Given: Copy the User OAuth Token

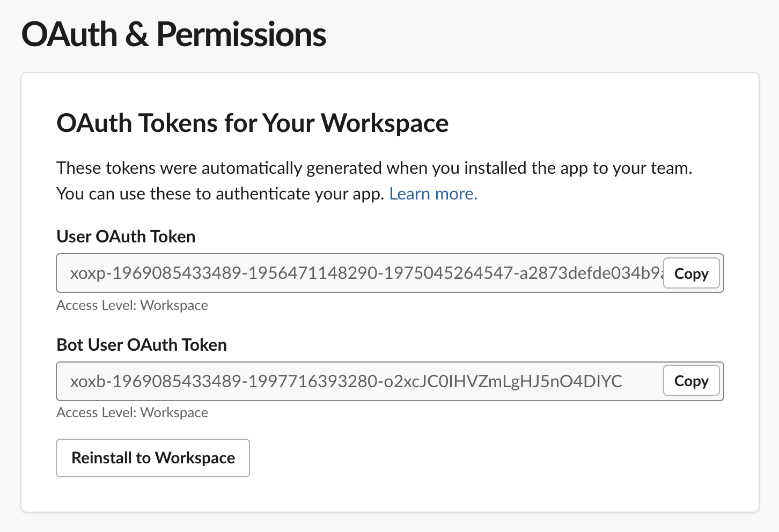Looking at the screenshot, I should [x=691, y=274].
